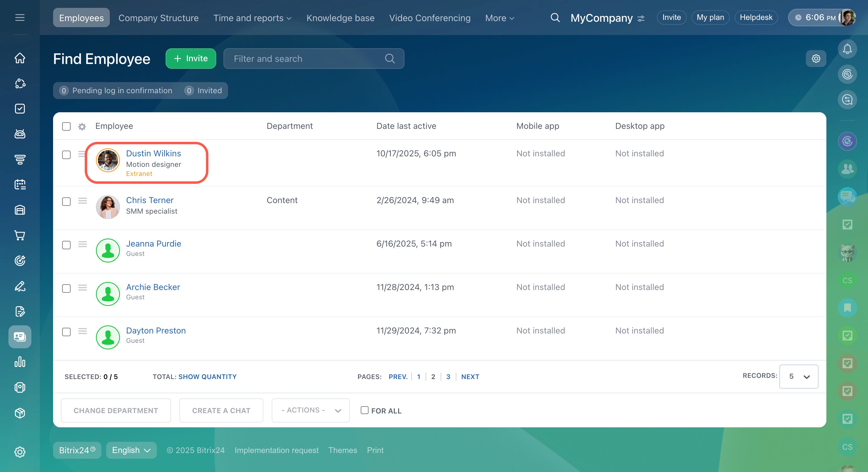Switch to Company Structure tab

coord(158,18)
